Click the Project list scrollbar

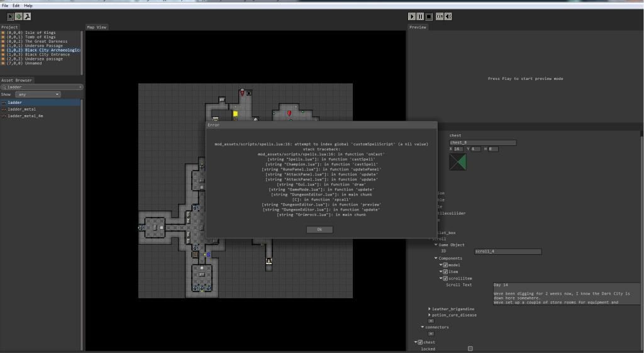click(x=82, y=53)
